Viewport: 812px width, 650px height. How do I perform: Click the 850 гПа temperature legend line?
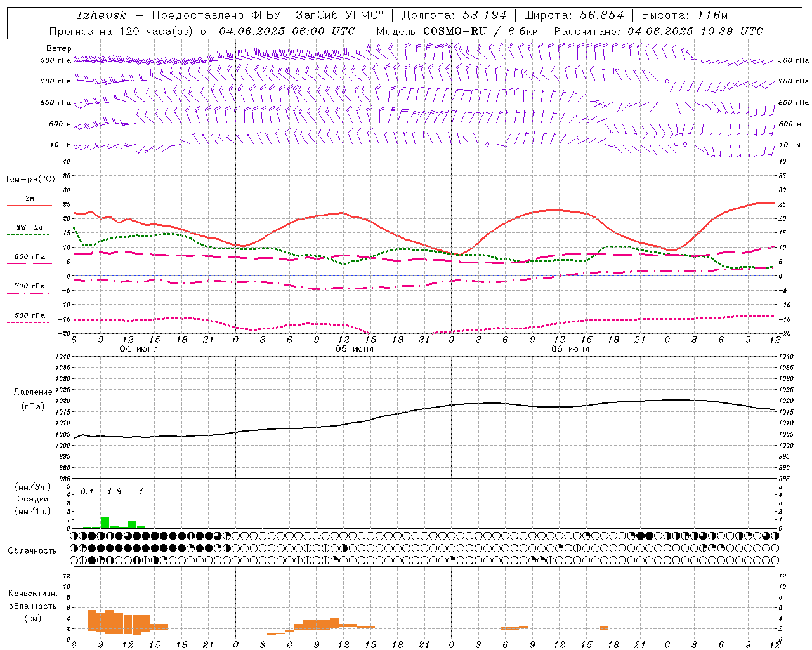coord(29,263)
